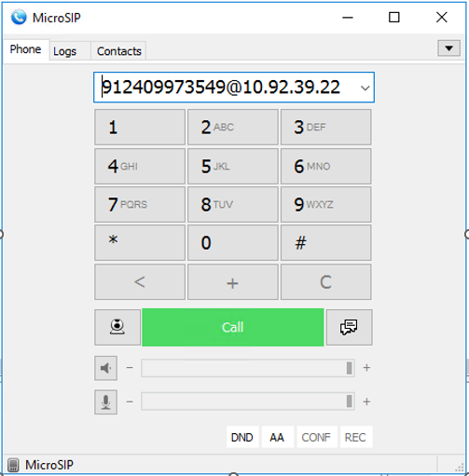Dial 9 WXYZ on keypad
Viewport: 469px width, 476px height.
[x=325, y=204]
